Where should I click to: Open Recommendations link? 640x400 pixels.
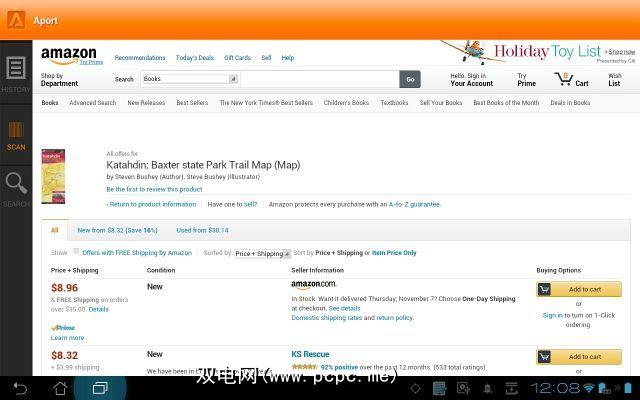pyautogui.click(x=140, y=58)
